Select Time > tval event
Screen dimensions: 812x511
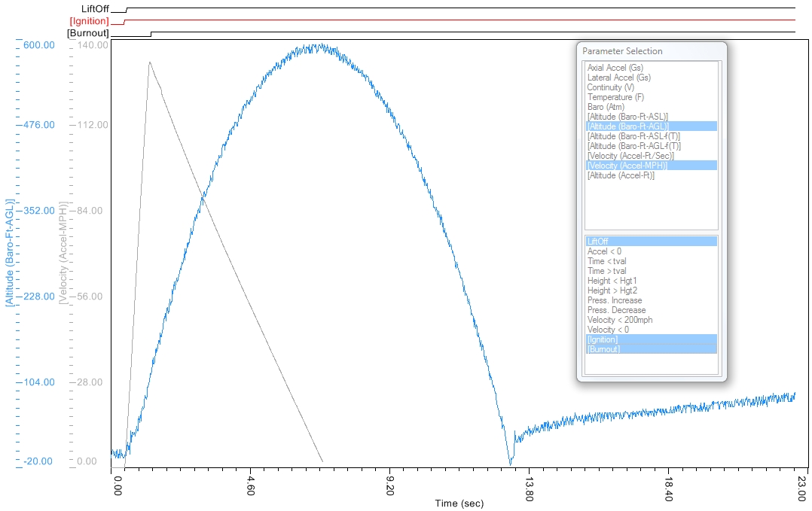[606, 271]
